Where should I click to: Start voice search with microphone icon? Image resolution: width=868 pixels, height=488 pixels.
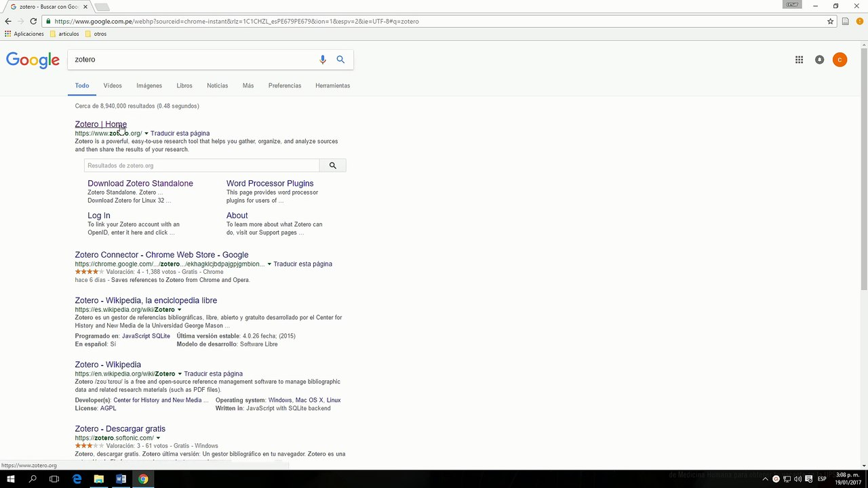tap(323, 60)
